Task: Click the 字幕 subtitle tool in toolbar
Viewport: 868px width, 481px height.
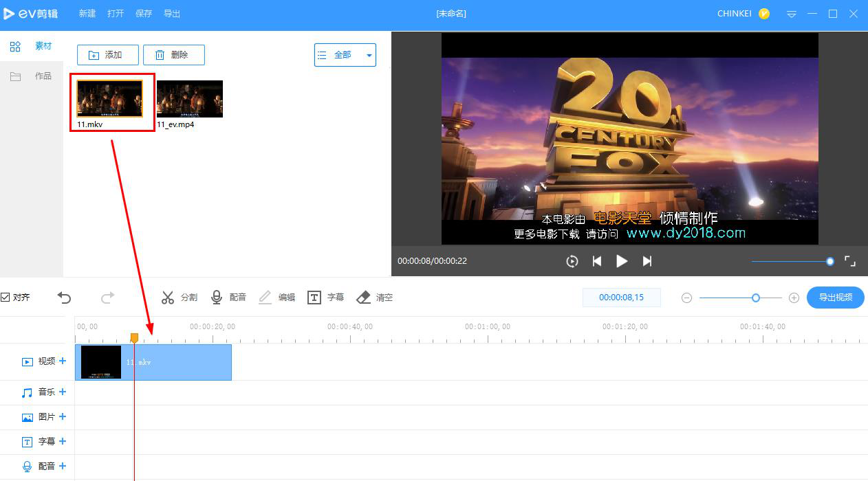Action: click(x=326, y=297)
